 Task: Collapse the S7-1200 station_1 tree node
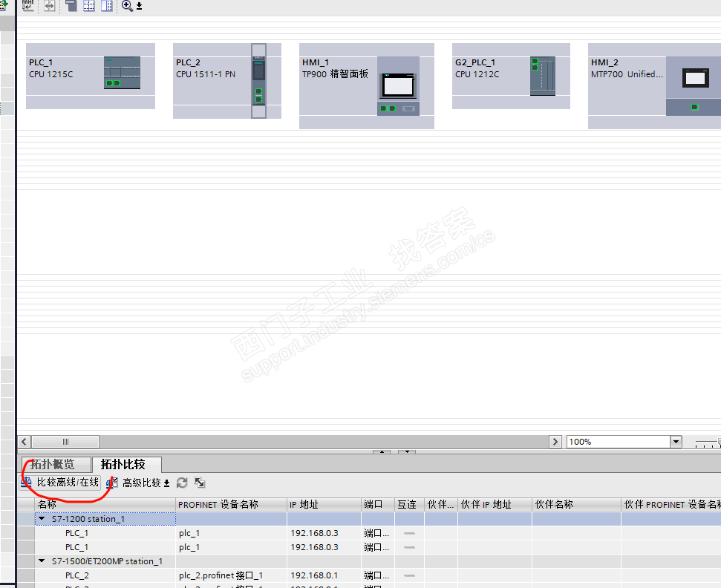tap(42, 518)
